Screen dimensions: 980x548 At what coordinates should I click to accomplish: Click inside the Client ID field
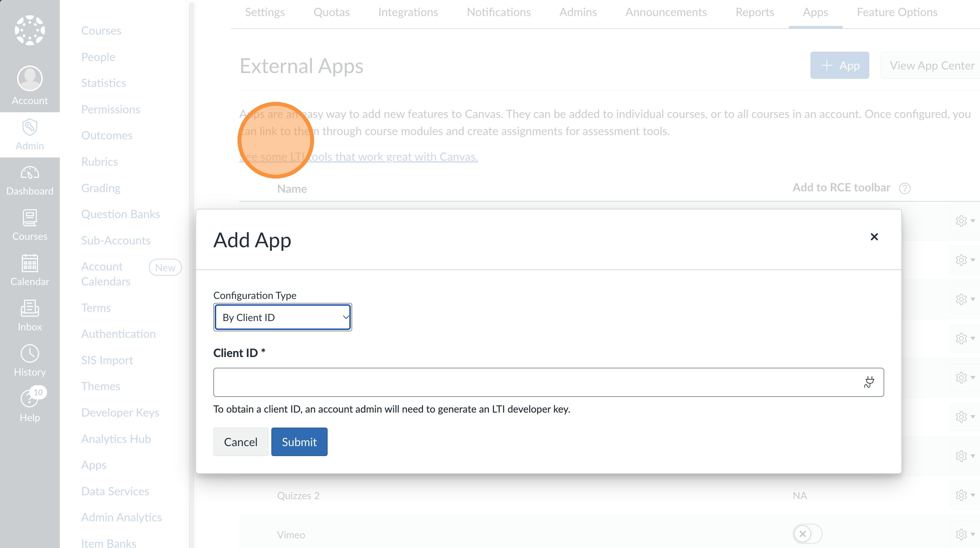(x=533, y=382)
